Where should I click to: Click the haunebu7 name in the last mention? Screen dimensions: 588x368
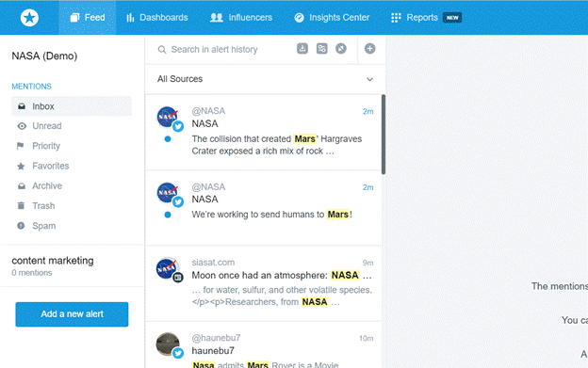[213, 351]
